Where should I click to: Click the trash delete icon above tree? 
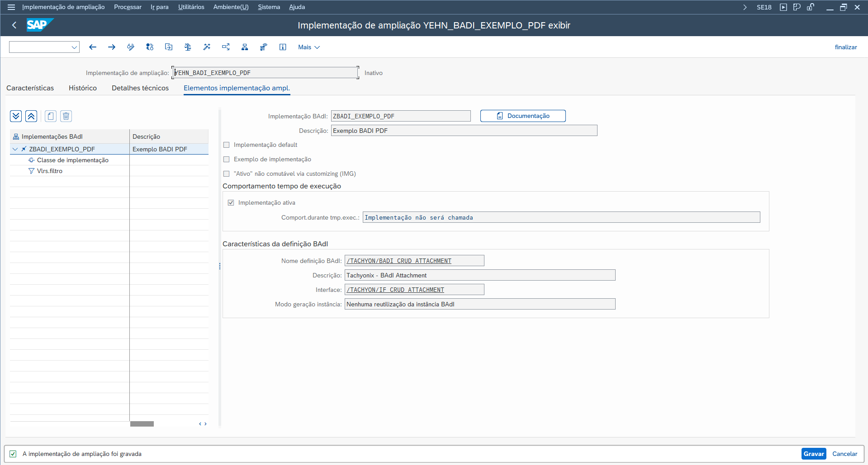pos(66,116)
